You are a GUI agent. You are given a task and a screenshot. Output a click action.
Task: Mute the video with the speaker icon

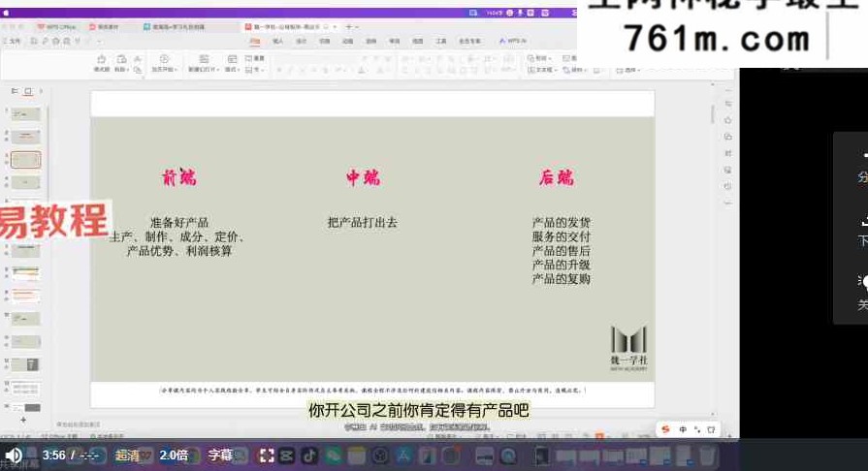pyautogui.click(x=14, y=455)
